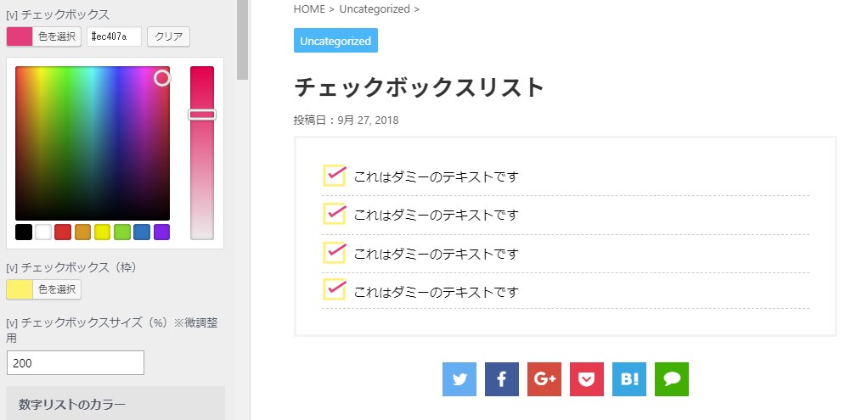Choose the yellow palette swatch

click(x=103, y=232)
